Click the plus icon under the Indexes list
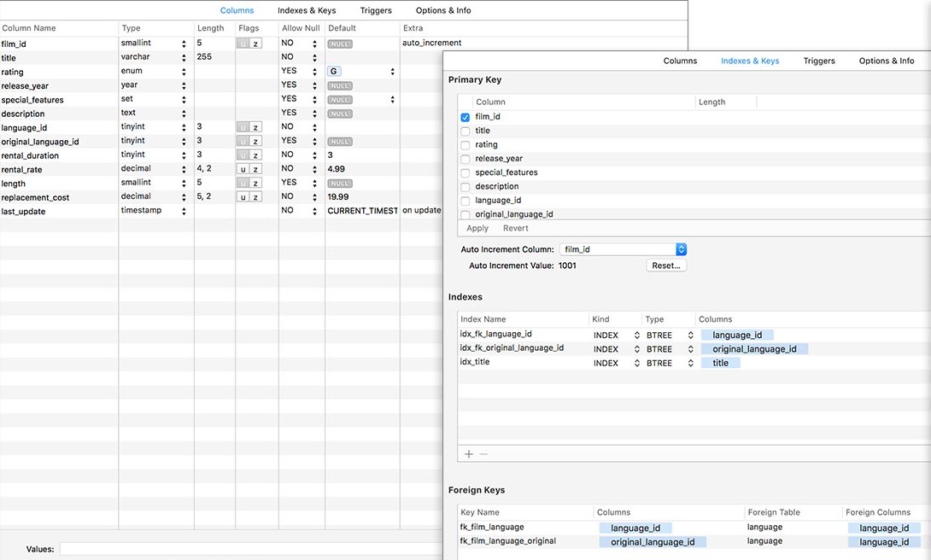The height and width of the screenshot is (560, 931). 468,454
